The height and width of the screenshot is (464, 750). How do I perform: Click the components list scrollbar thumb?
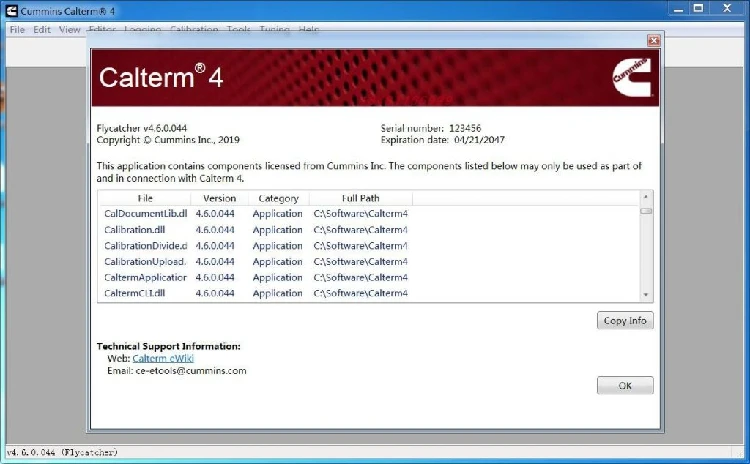(x=646, y=211)
